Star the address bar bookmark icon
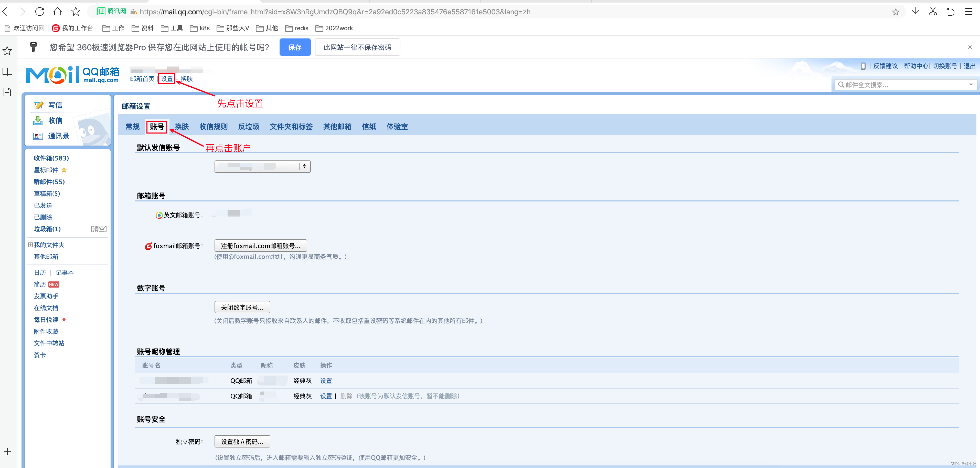Screen dimensions: 980x468 (896, 12)
